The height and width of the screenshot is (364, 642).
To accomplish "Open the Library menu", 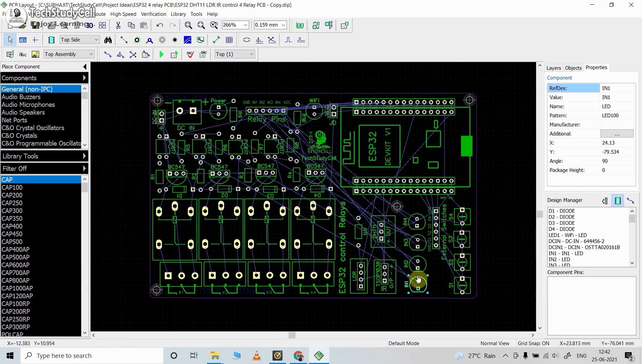I will [178, 14].
